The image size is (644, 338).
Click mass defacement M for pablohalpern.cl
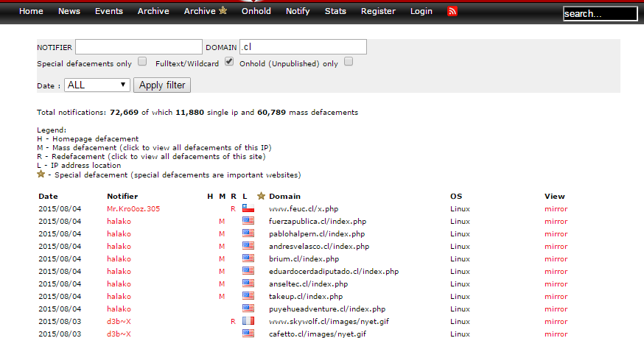tap(222, 233)
